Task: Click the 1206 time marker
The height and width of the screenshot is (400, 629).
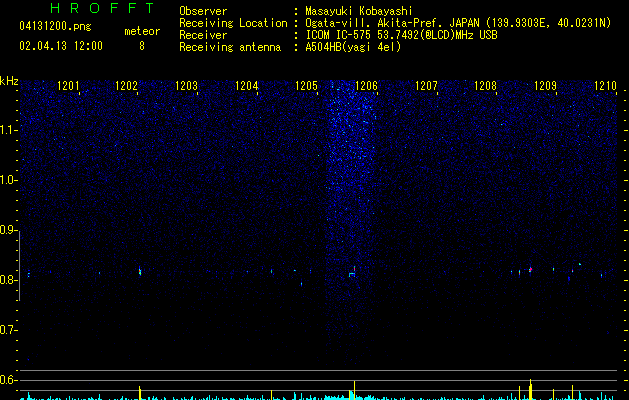Action: point(366,86)
